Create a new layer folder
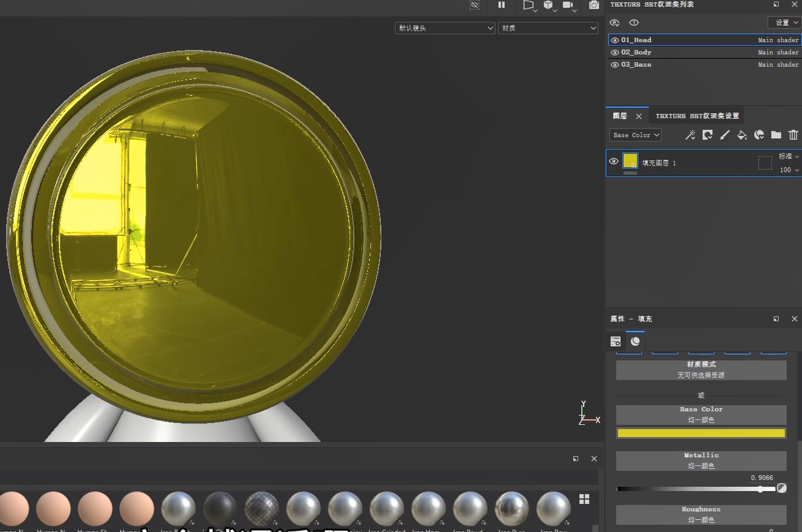The height and width of the screenshot is (532, 802). click(776, 135)
